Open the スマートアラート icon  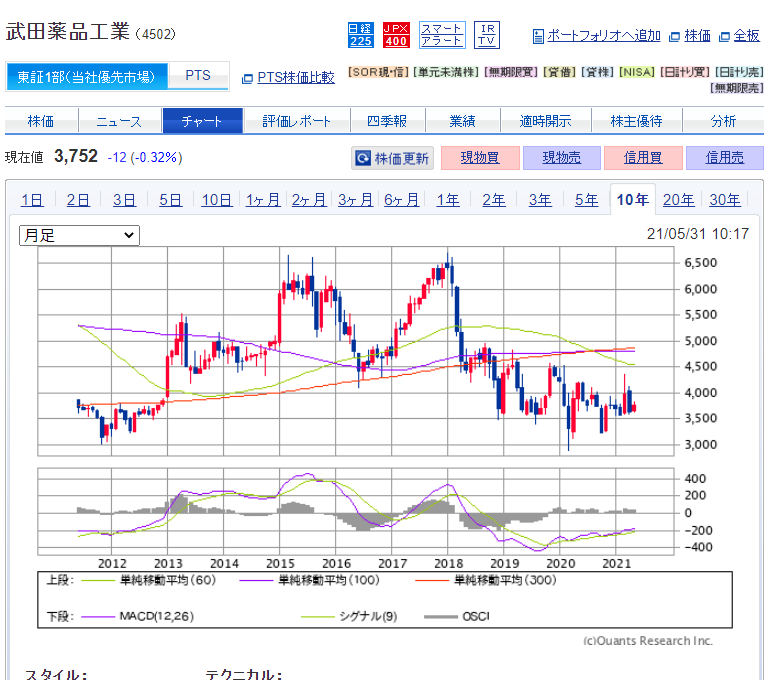(442, 35)
